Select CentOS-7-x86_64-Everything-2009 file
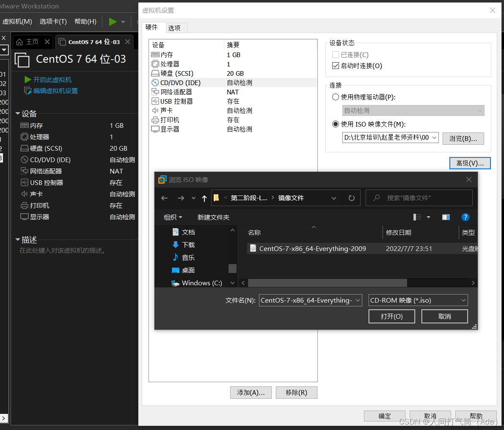Viewport: 504px width, 430px height. (x=313, y=249)
